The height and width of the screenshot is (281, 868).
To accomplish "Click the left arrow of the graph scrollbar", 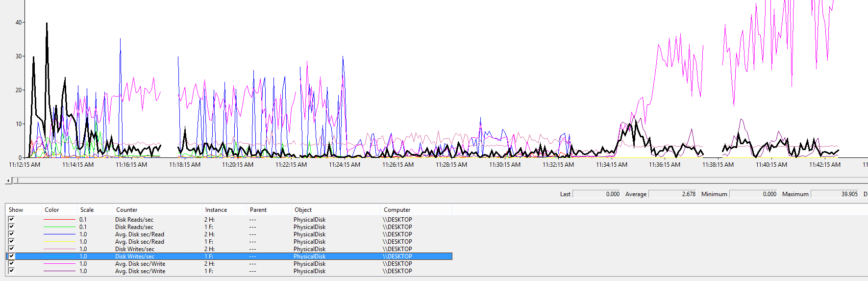I will coord(8,180).
